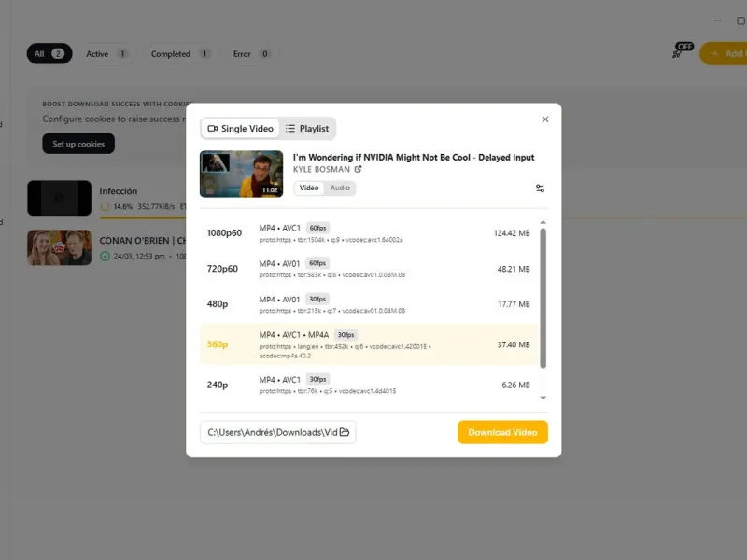Open the format filter settings icon
Image resolution: width=747 pixels, height=560 pixels.
tap(540, 189)
